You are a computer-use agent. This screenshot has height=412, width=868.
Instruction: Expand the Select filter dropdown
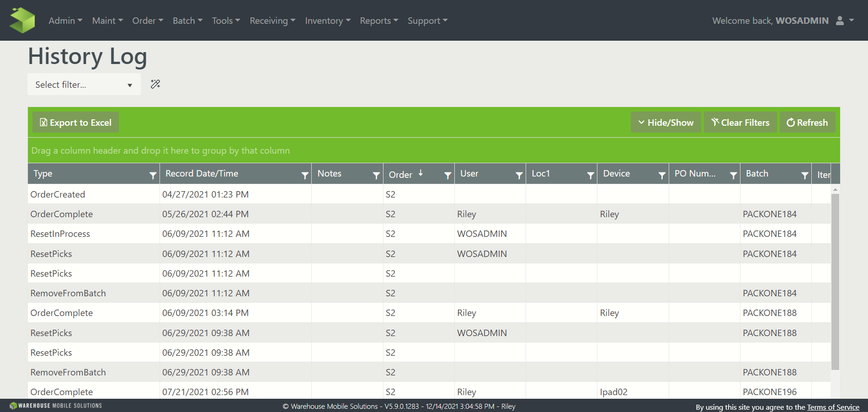pyautogui.click(x=84, y=85)
